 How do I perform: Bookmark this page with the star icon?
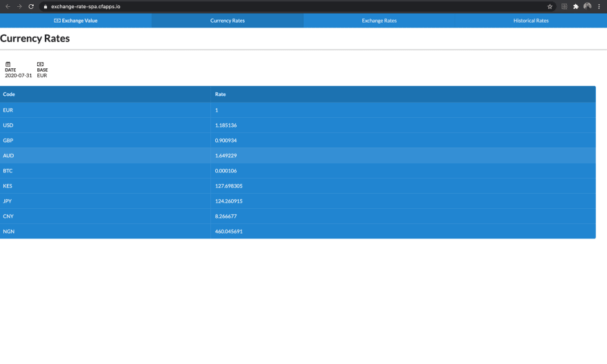[550, 7]
